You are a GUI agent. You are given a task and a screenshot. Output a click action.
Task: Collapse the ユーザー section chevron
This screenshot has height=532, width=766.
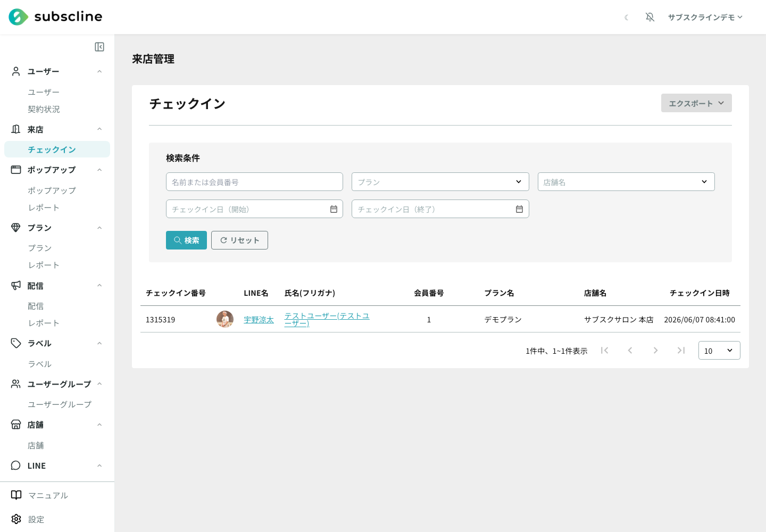(99, 71)
